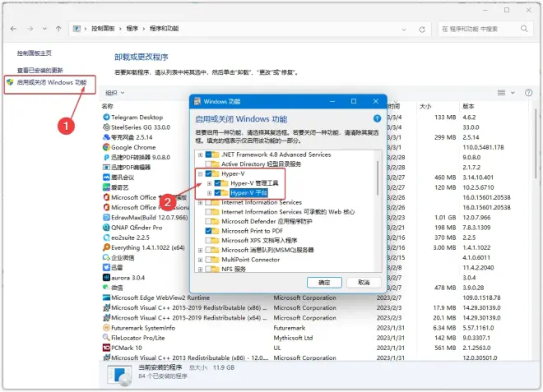Image resolution: width=543 pixels, height=392 pixels.
Task: Go up one folder level arrow
Action: 58,29
